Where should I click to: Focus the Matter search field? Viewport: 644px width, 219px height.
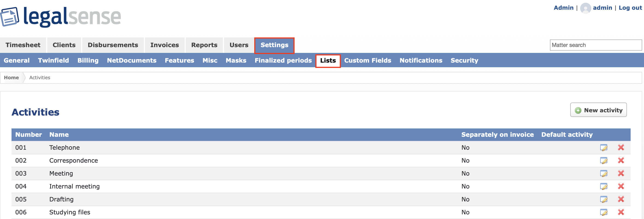(x=596, y=45)
